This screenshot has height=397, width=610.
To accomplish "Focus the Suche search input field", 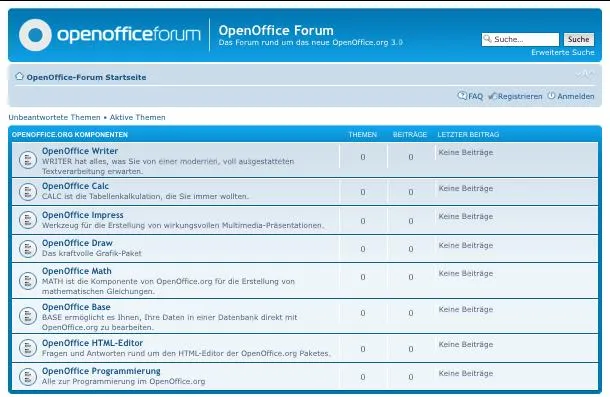I will click(520, 39).
